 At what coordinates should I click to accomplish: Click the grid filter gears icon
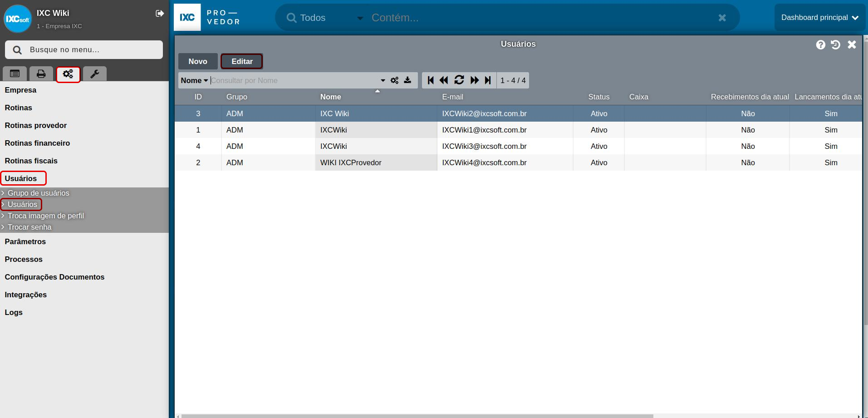tap(395, 80)
